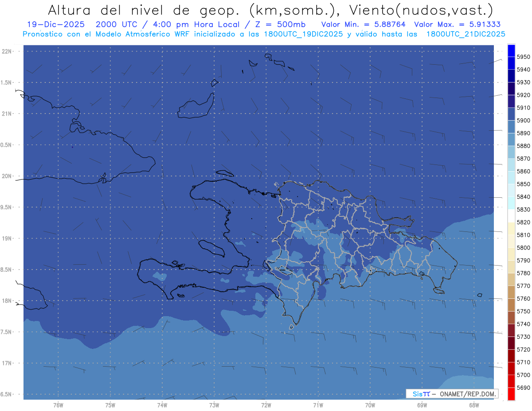The image size is (532, 411).
Task: Pick the bright blue swatch above 5950
Action: click(x=511, y=51)
